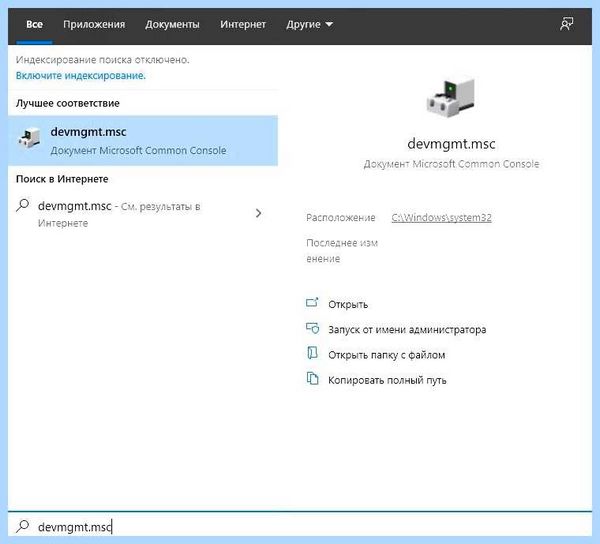Click Индексирование поиска отключено text
This screenshot has height=544, width=600.
click(103, 60)
